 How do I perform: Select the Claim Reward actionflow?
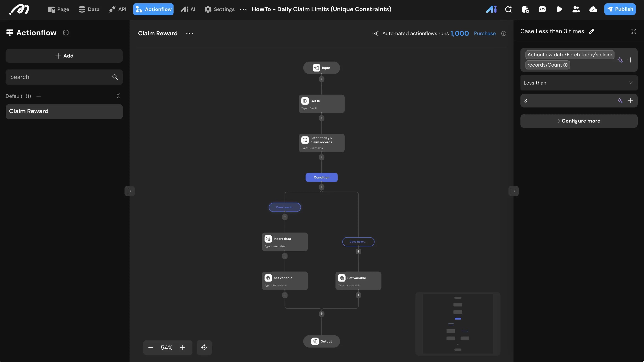64,111
